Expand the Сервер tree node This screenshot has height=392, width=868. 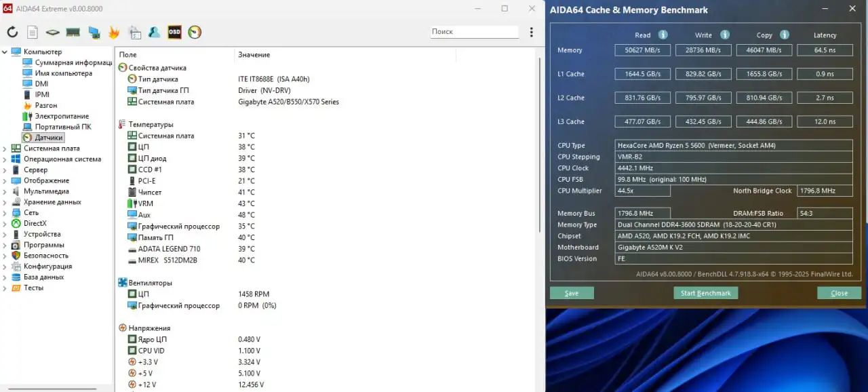point(5,170)
